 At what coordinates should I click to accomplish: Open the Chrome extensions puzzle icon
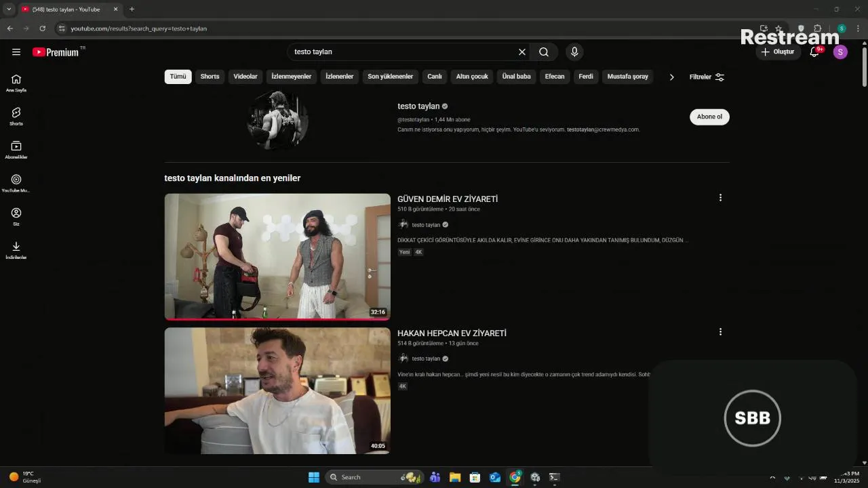pyautogui.click(x=817, y=28)
